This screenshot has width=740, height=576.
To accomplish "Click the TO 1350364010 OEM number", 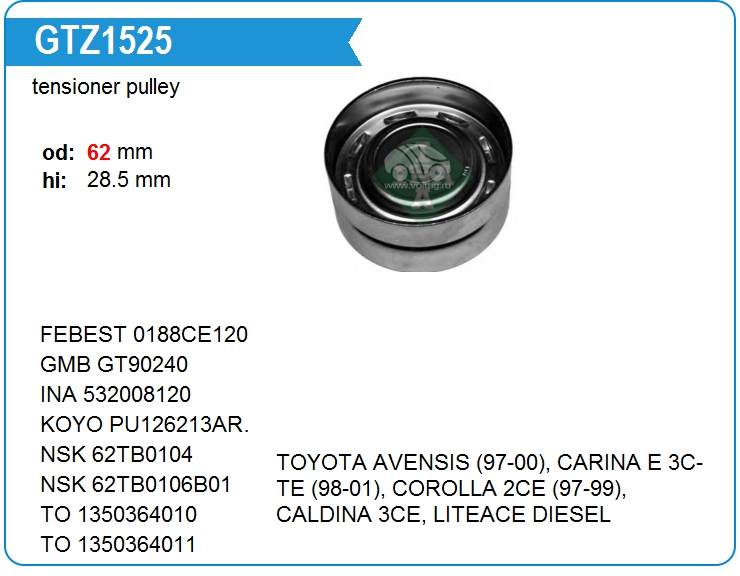I will 118,514.
